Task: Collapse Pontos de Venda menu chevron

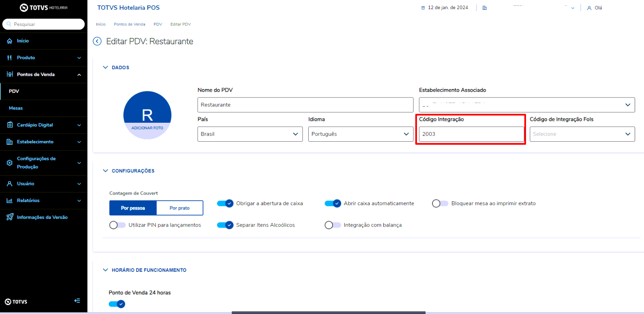Action: (x=79, y=75)
